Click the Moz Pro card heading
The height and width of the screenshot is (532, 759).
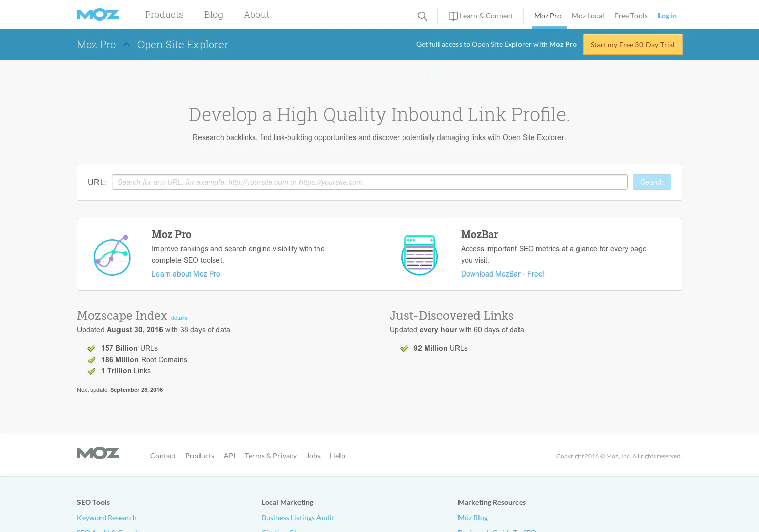click(171, 234)
